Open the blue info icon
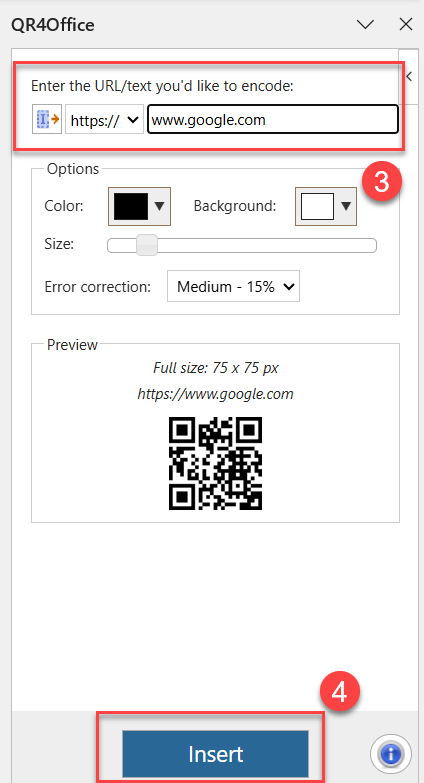 391,754
